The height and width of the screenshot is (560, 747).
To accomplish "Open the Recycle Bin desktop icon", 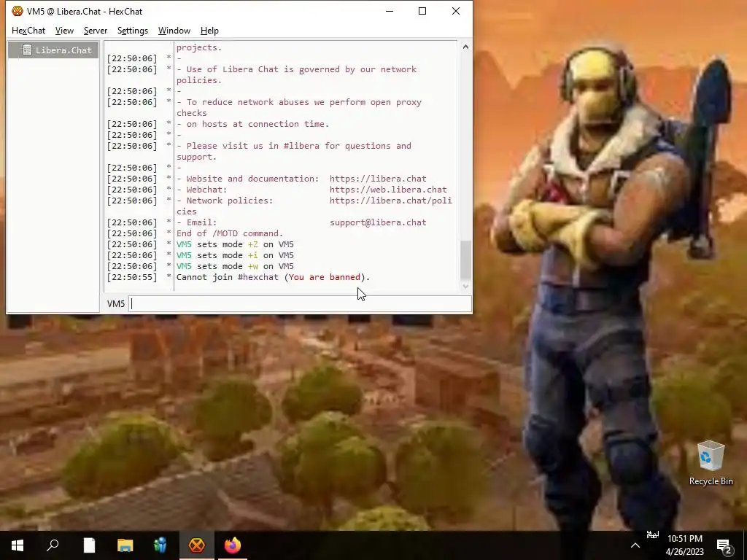I will coord(711,463).
